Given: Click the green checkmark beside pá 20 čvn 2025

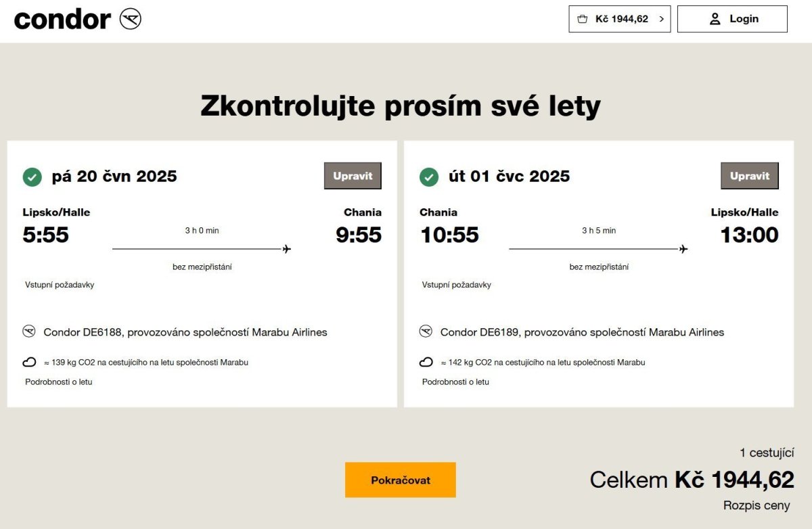Looking at the screenshot, I should point(32,177).
